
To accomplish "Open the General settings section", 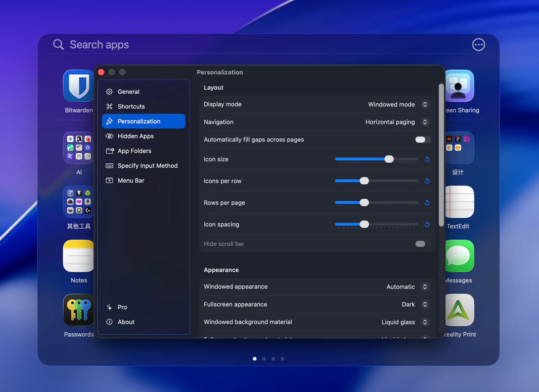I will point(144,92).
